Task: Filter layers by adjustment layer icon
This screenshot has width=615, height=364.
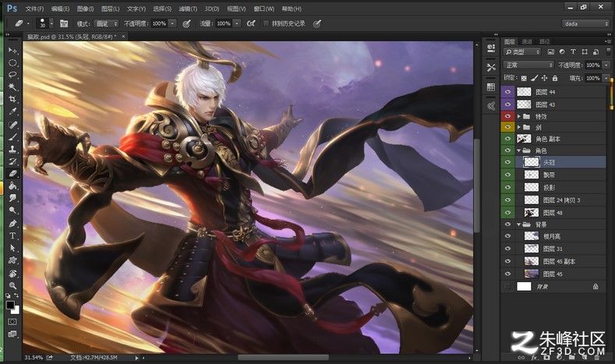Action: (x=562, y=51)
